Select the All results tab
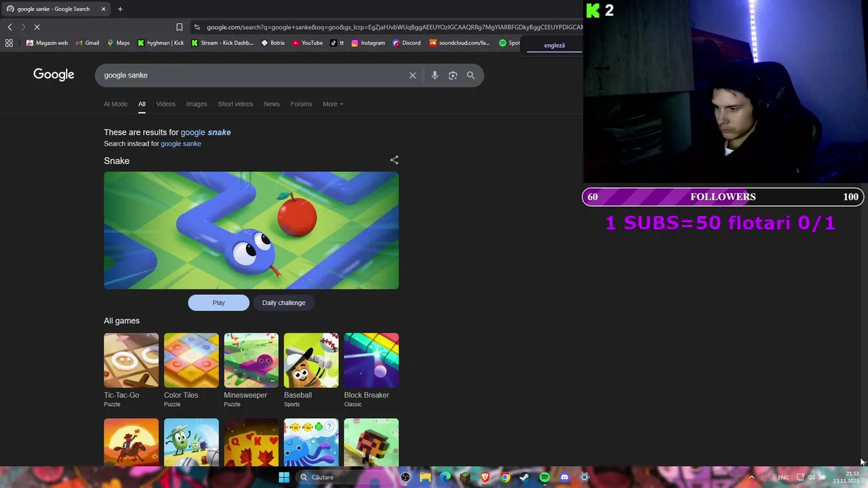Screen dimensions: 868x488 142,104
